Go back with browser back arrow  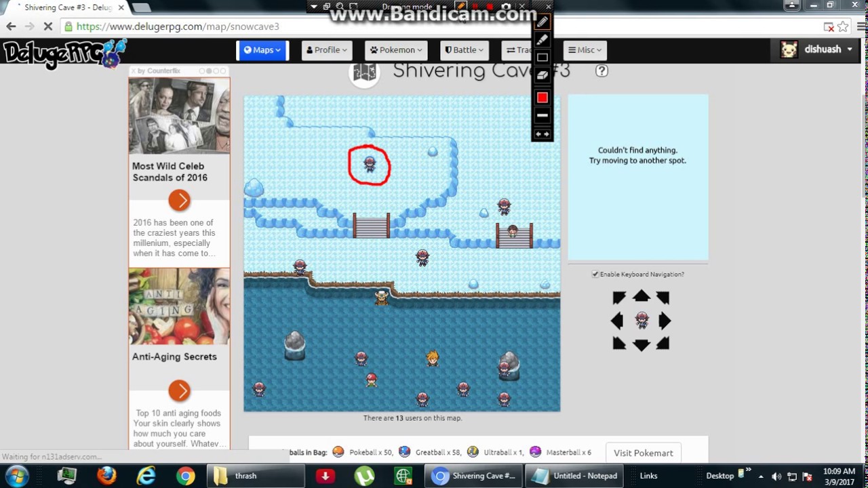tap(11, 26)
